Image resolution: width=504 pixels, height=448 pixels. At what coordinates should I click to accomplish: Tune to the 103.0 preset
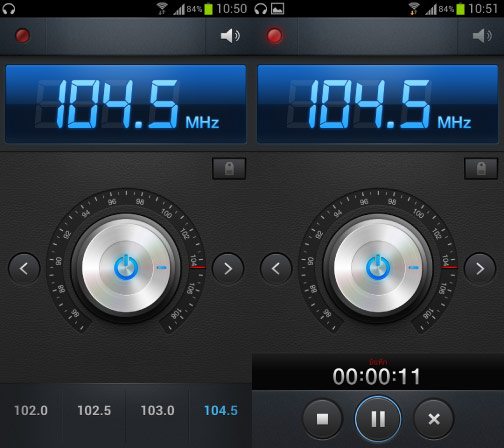pyautogui.click(x=157, y=411)
